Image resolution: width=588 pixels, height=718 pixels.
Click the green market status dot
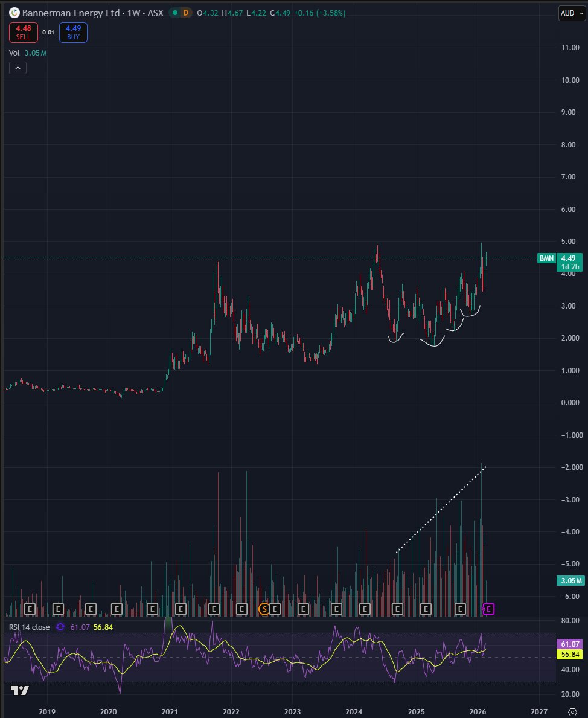pos(175,13)
